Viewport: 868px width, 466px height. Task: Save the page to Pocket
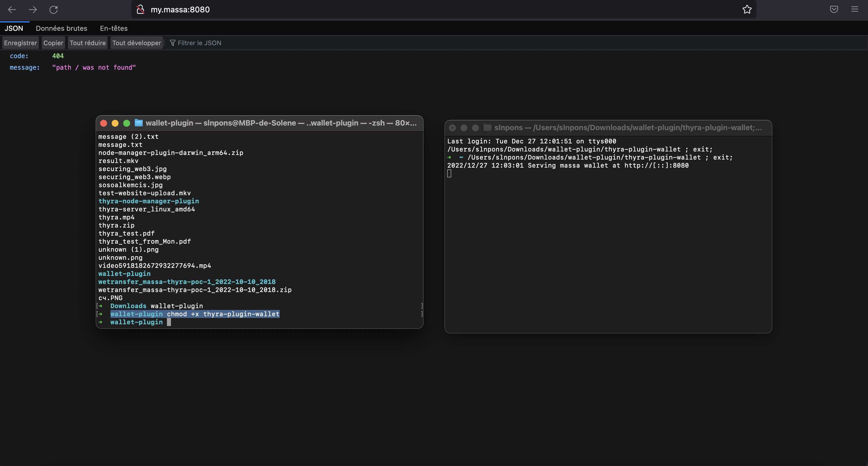[834, 10]
